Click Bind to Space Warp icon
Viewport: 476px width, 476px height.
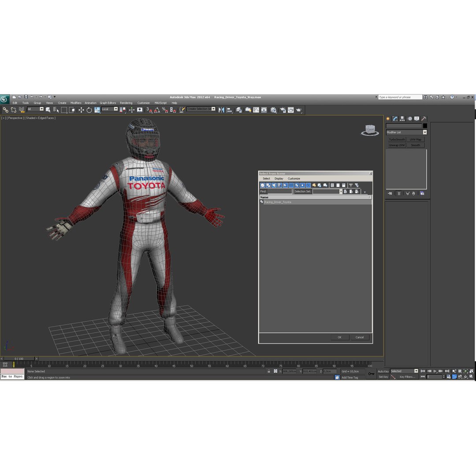(x=22, y=110)
